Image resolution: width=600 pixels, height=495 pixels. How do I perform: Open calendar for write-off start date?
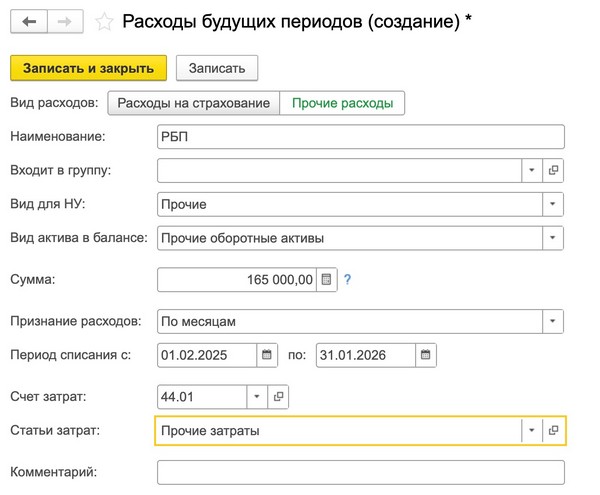(x=266, y=355)
